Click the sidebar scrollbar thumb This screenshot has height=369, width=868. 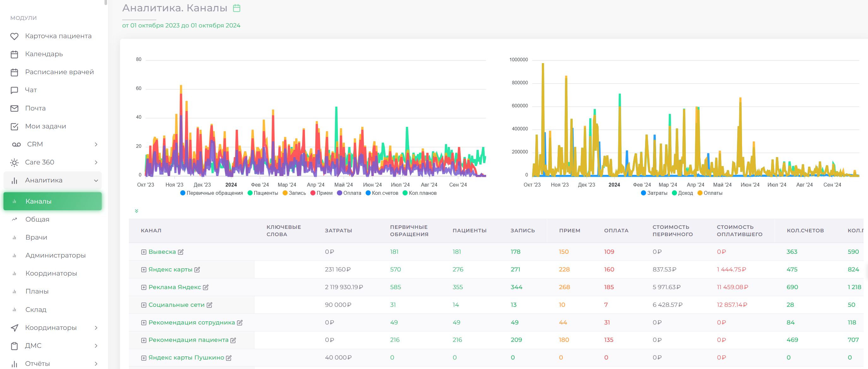coord(106,2)
